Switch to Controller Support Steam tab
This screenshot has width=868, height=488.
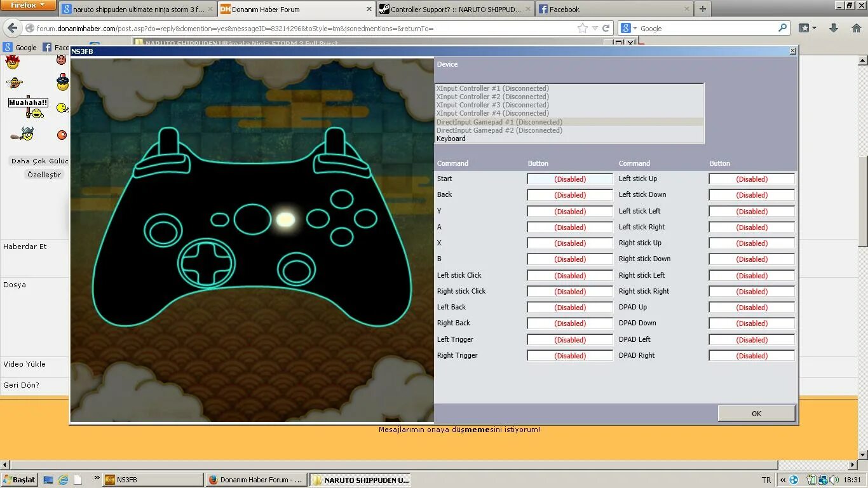point(455,9)
